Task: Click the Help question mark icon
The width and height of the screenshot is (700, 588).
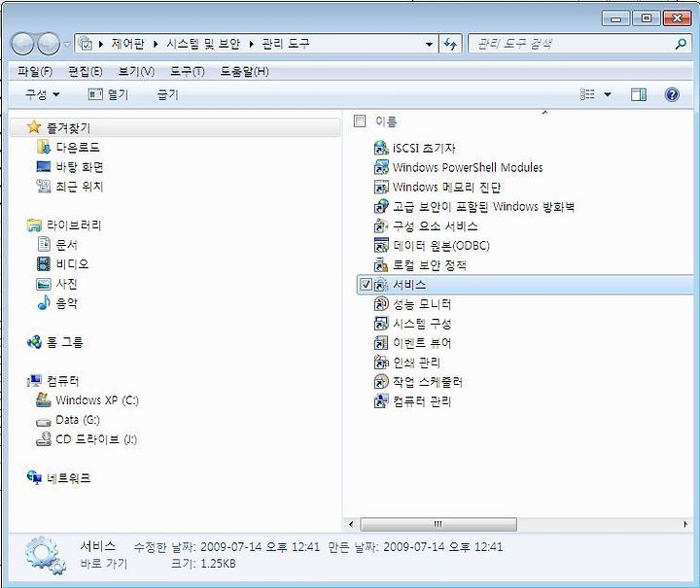Action: 672,94
